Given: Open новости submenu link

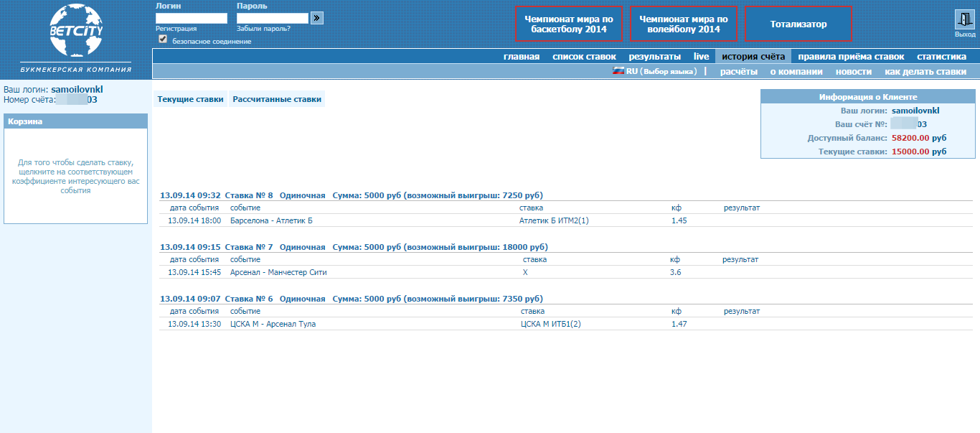Looking at the screenshot, I should click(854, 71).
